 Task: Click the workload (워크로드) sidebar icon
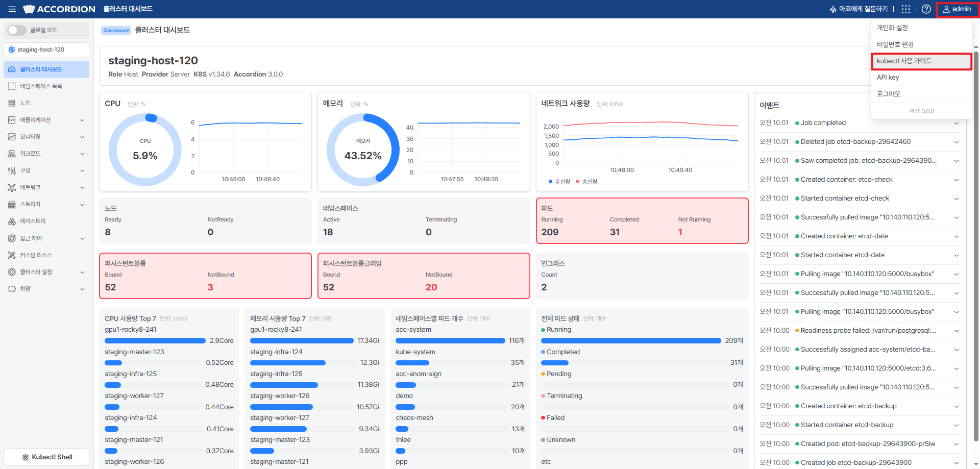12,154
